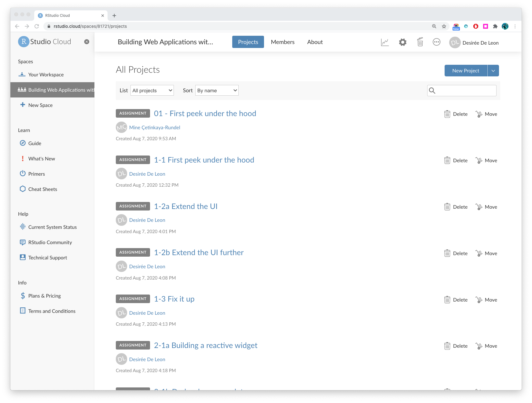
Task: Click the New Space plus icon
Action: (x=23, y=105)
